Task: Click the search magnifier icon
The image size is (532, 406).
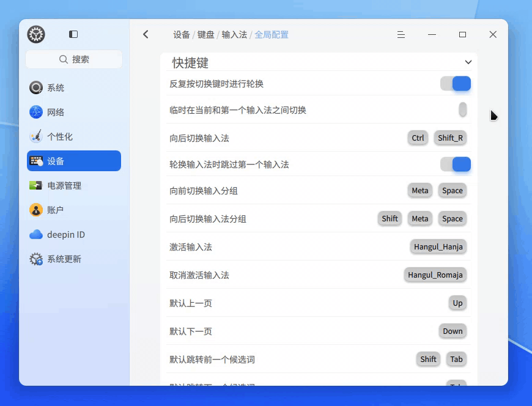Action: point(64,59)
